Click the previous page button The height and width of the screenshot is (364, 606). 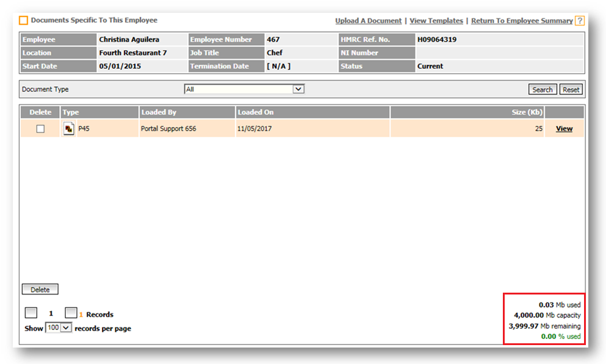pos(31,313)
